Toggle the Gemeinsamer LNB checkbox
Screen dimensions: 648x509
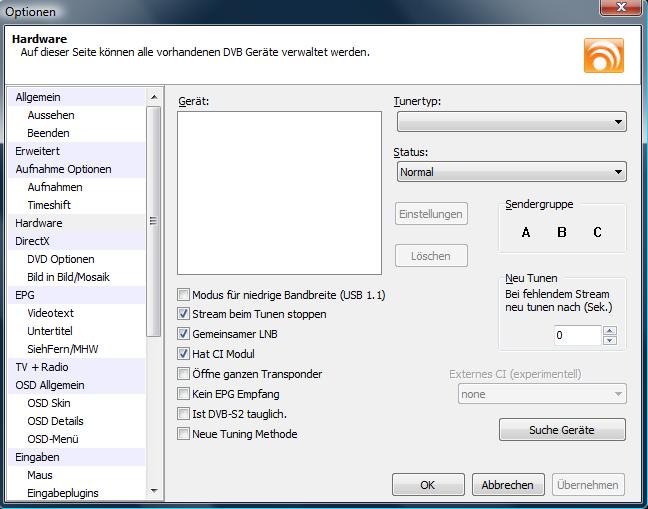[183, 334]
